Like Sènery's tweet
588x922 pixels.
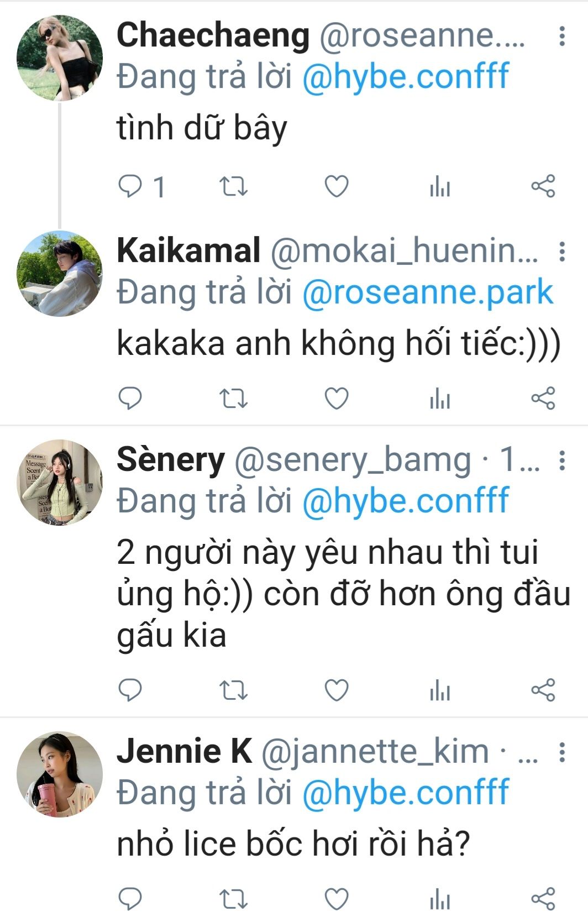click(336, 690)
